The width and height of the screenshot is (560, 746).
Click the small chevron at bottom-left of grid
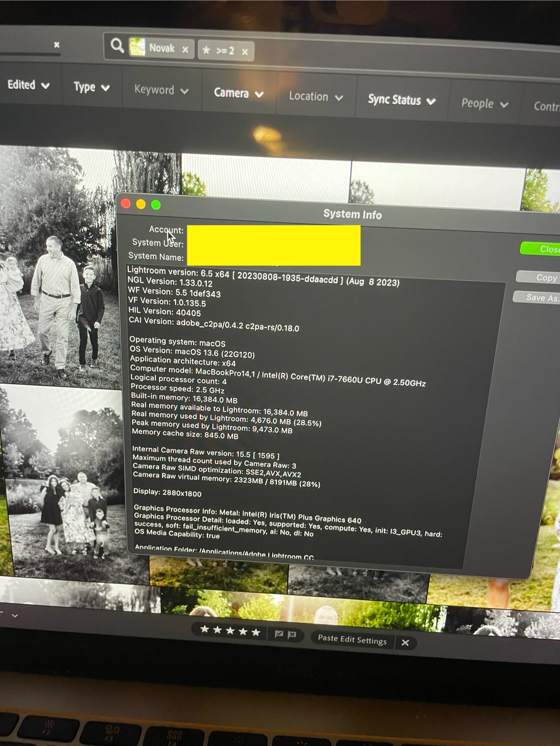pyautogui.click(x=15, y=616)
